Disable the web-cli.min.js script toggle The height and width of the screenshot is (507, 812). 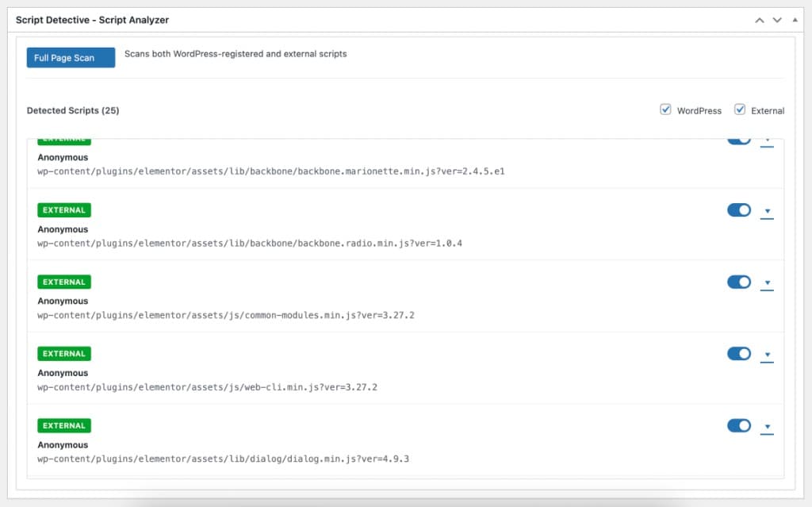(738, 354)
